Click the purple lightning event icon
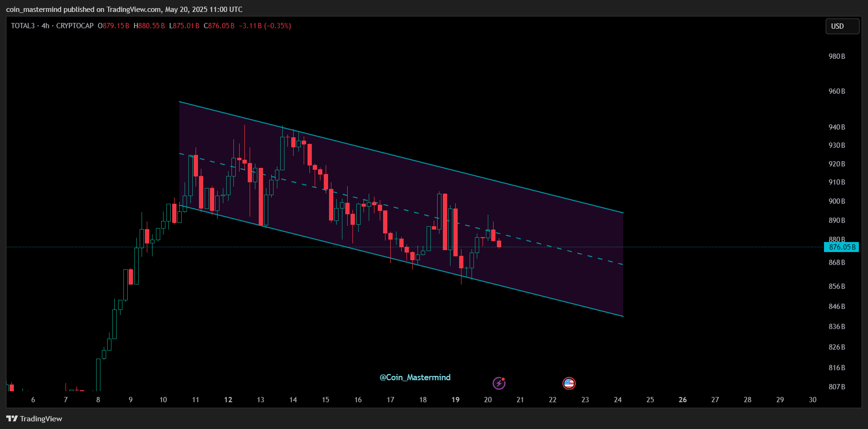This screenshot has height=429, width=868. 499,383
